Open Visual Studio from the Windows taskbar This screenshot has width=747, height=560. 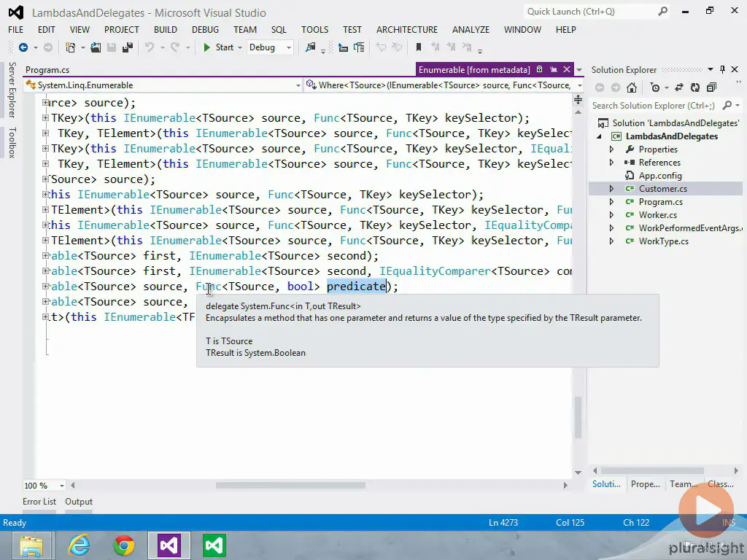click(169, 545)
